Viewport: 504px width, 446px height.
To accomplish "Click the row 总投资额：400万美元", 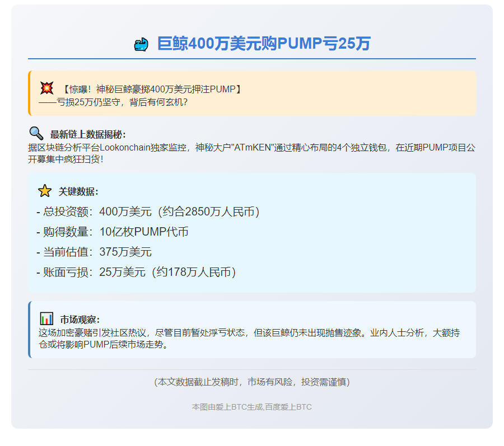I will (148, 212).
